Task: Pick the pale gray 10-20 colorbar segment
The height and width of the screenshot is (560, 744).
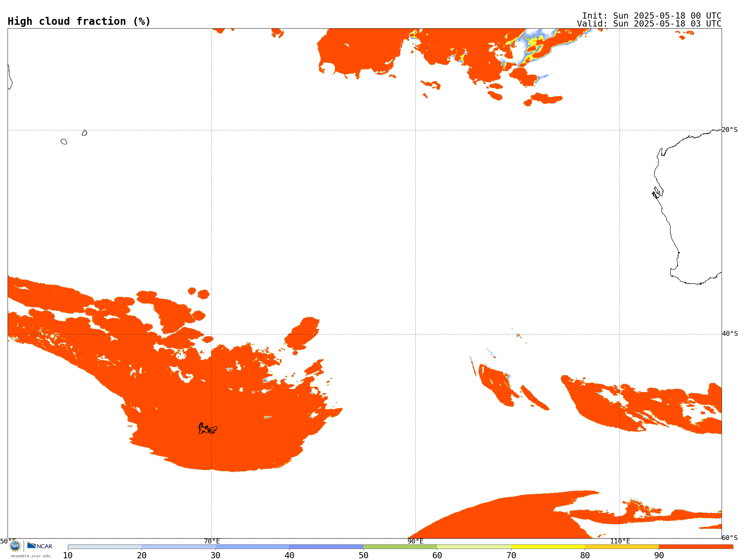Action: [x=105, y=547]
